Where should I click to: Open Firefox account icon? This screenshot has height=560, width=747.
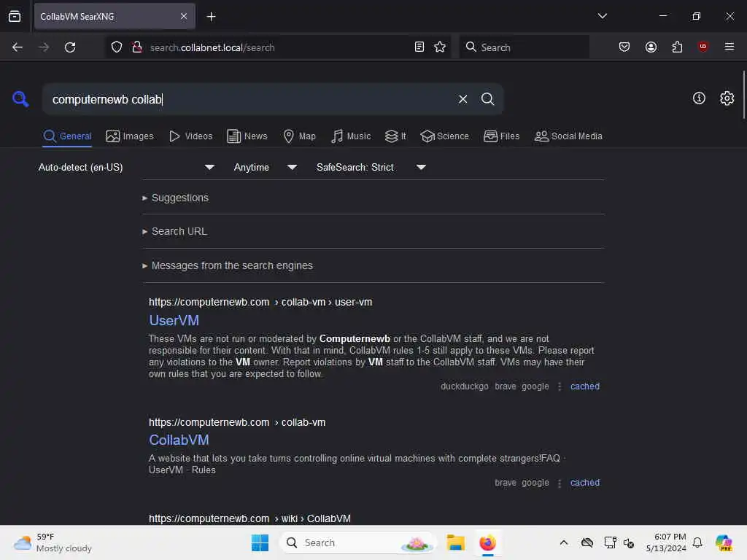pos(651,47)
